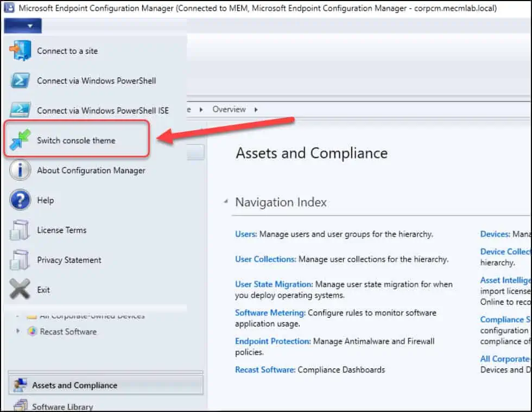Open the User Collections link
Image resolution: width=532 pixels, height=412 pixels.
265,259
